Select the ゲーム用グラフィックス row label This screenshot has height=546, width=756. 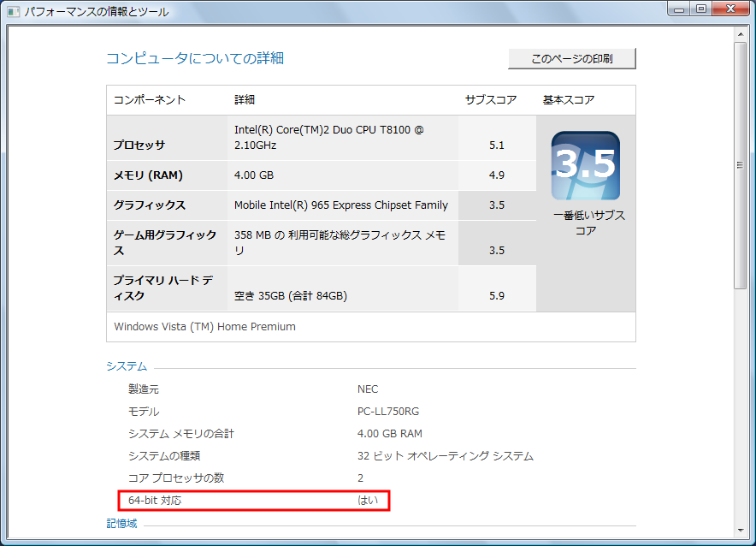point(165,242)
